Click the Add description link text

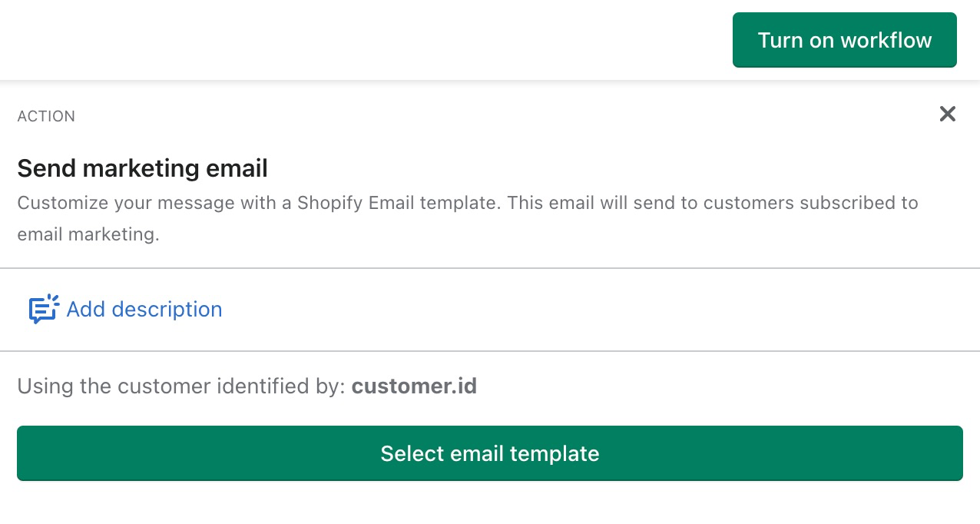(x=144, y=309)
